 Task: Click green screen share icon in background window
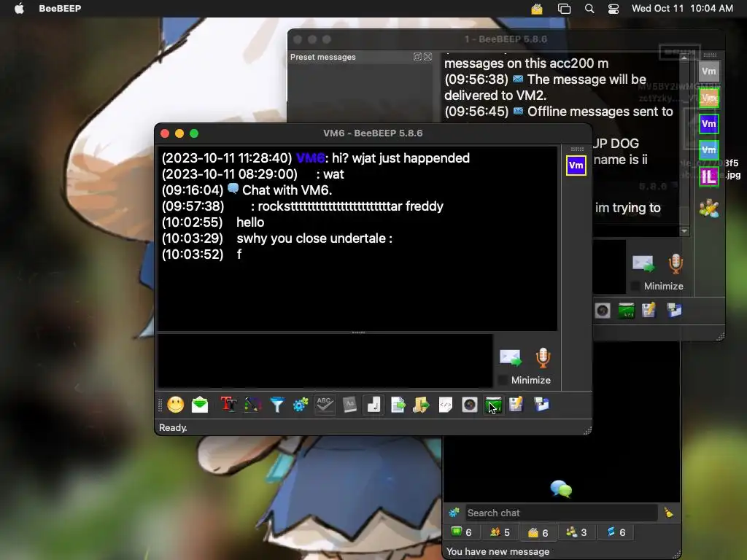pyautogui.click(x=627, y=311)
